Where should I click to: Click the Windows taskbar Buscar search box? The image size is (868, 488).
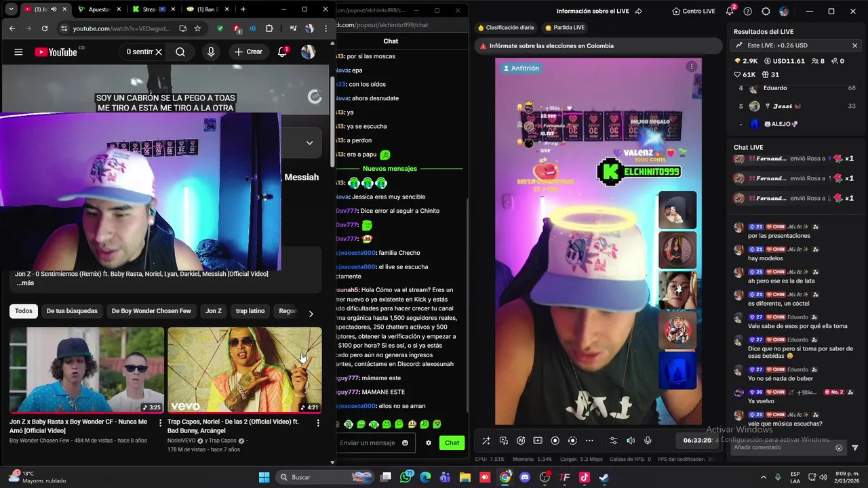(325, 477)
